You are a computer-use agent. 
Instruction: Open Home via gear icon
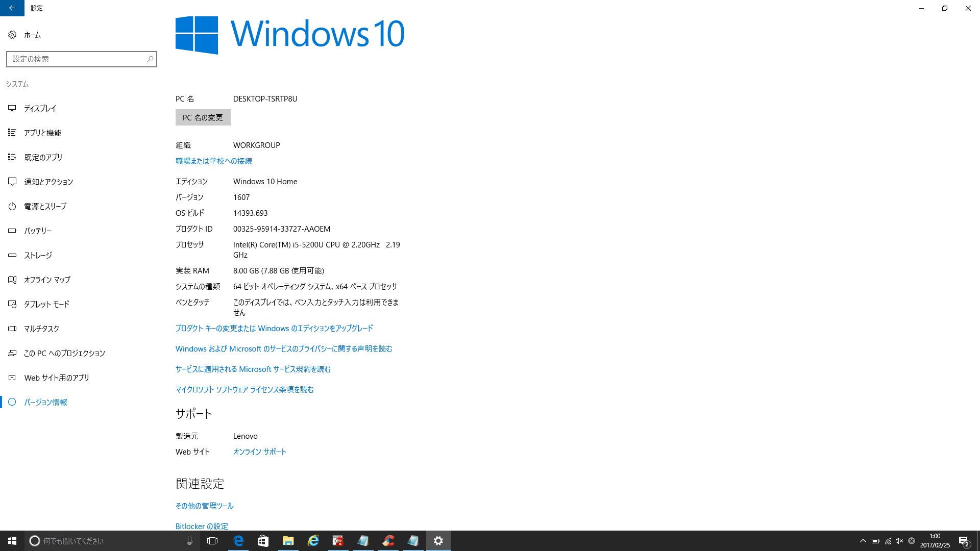click(x=12, y=35)
